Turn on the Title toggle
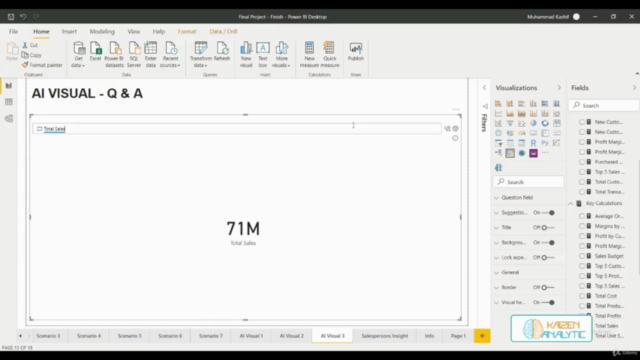640x360 pixels. [548, 227]
